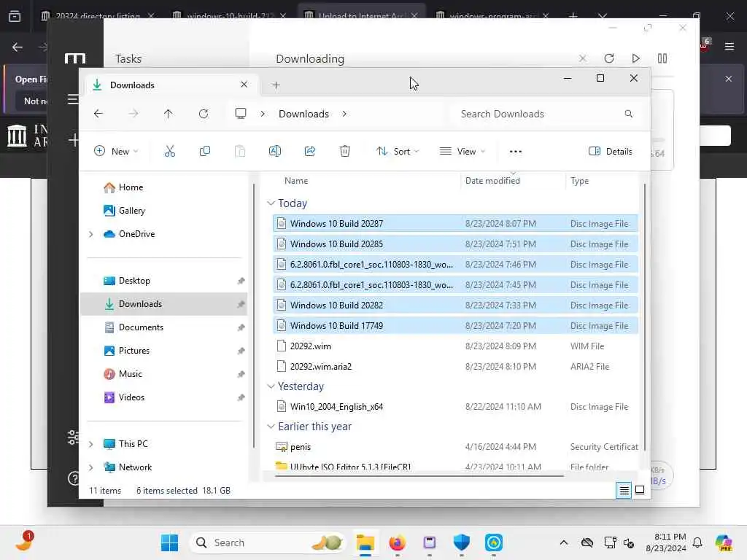Open Firefox from the taskbar

[x=398, y=542]
